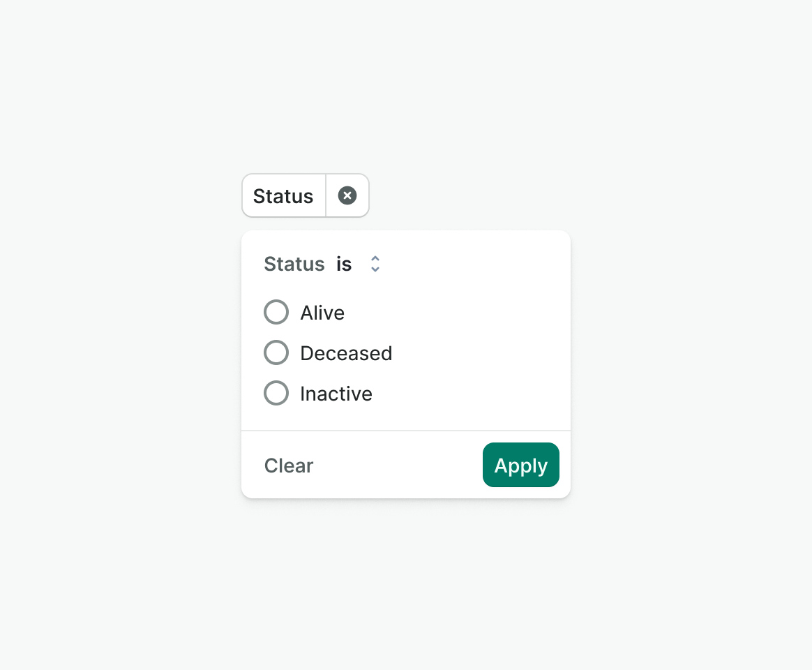Click the divider line above the Clear button

(406, 431)
